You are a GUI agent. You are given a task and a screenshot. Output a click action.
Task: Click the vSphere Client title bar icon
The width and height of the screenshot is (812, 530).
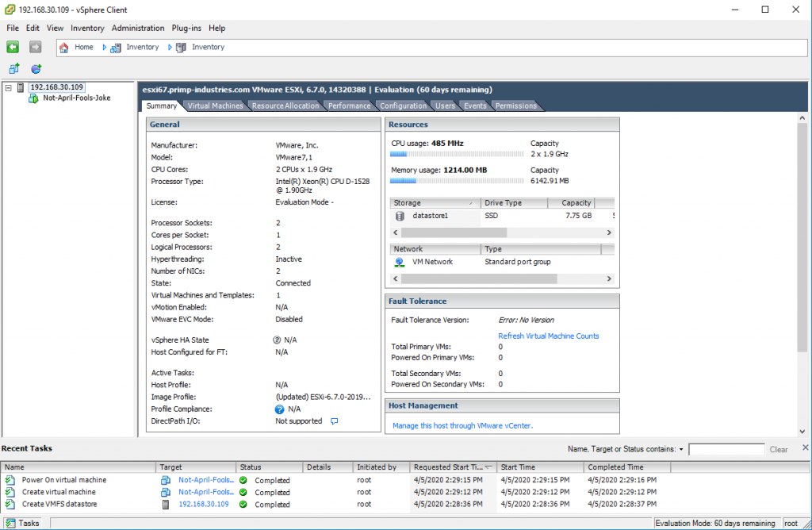(x=10, y=10)
